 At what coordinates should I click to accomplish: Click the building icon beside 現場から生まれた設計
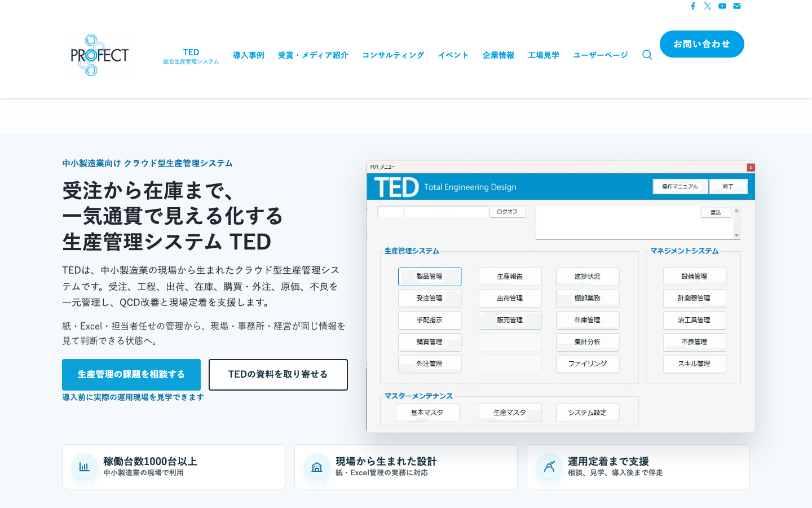317,467
